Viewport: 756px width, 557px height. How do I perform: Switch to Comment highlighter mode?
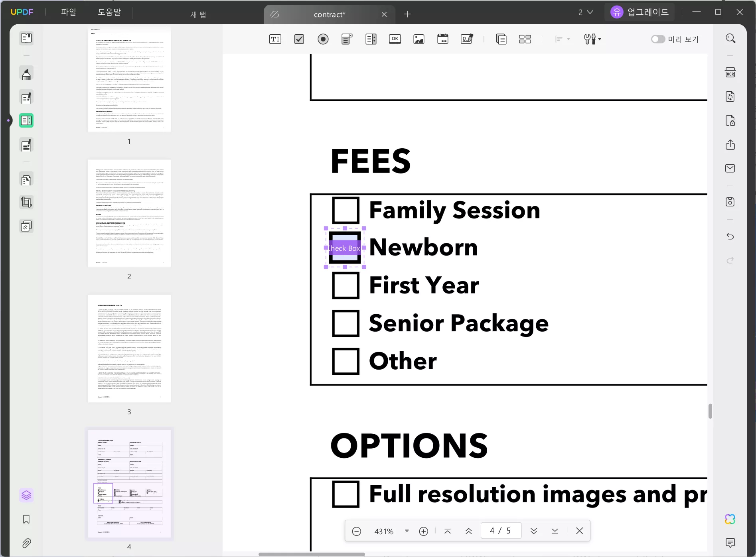pyautogui.click(x=26, y=74)
